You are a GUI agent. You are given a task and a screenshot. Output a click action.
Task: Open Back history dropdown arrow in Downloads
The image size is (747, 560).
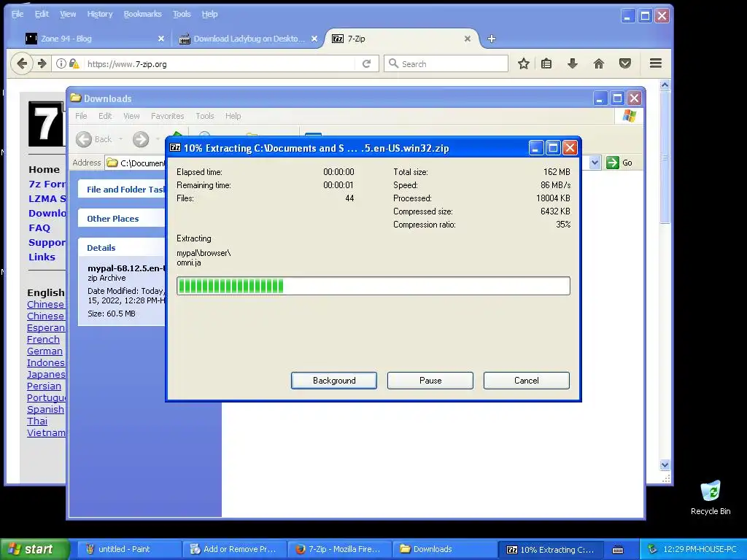coord(120,139)
